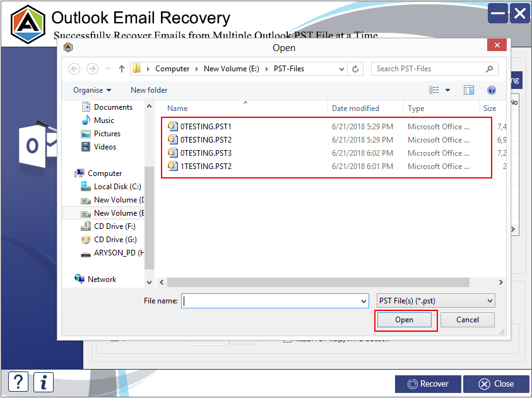Click the date 6/21/2018 6:01 PM cell
Image resolution: width=532 pixels, height=398 pixels.
362,167
